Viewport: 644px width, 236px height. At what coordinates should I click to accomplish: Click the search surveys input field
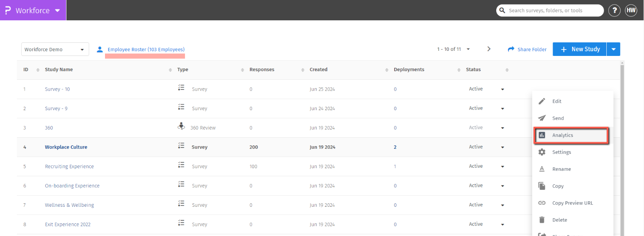550,11
